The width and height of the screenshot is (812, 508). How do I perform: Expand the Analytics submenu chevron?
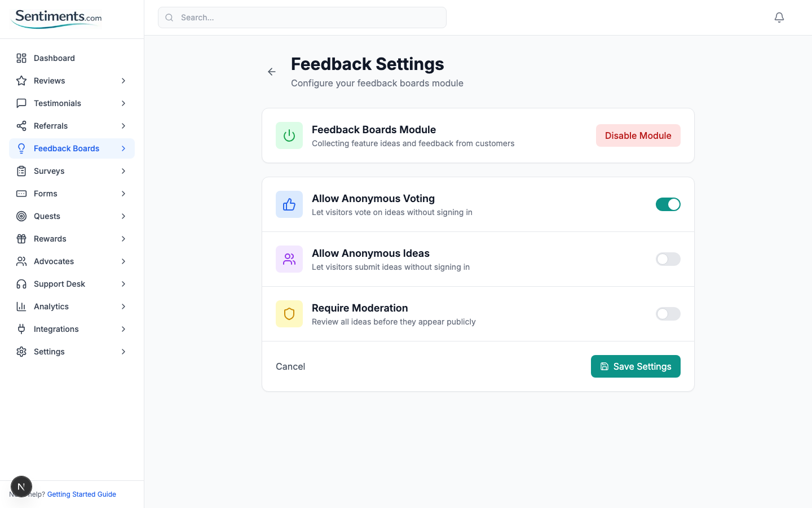[123, 306]
